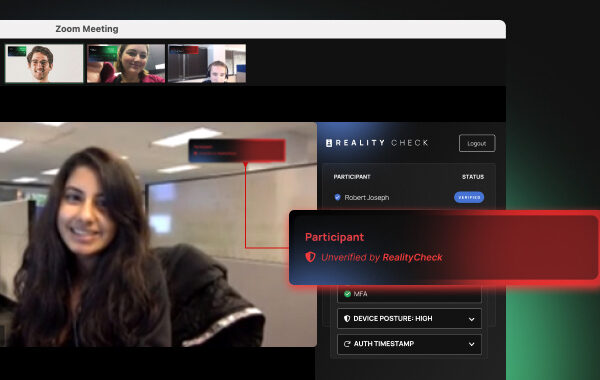
Task: Click the red shield icon beside Unverified
Action: [310, 257]
